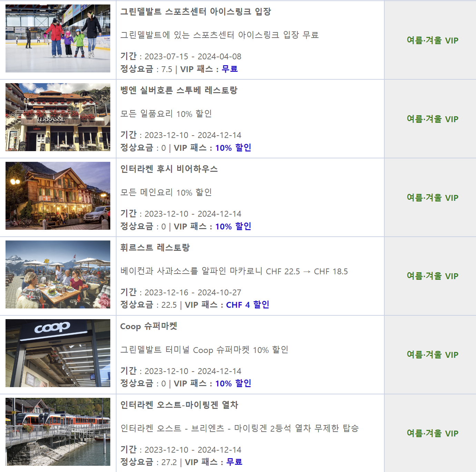This screenshot has height=472, width=476.
Task: Click 여름·겨울 VIP label beside train row
Action: [433, 433]
